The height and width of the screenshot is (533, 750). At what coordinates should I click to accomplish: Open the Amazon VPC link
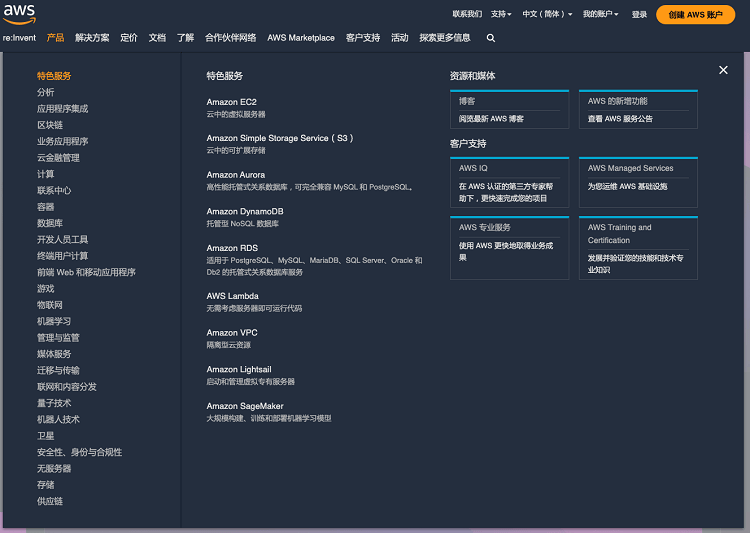[x=232, y=333]
